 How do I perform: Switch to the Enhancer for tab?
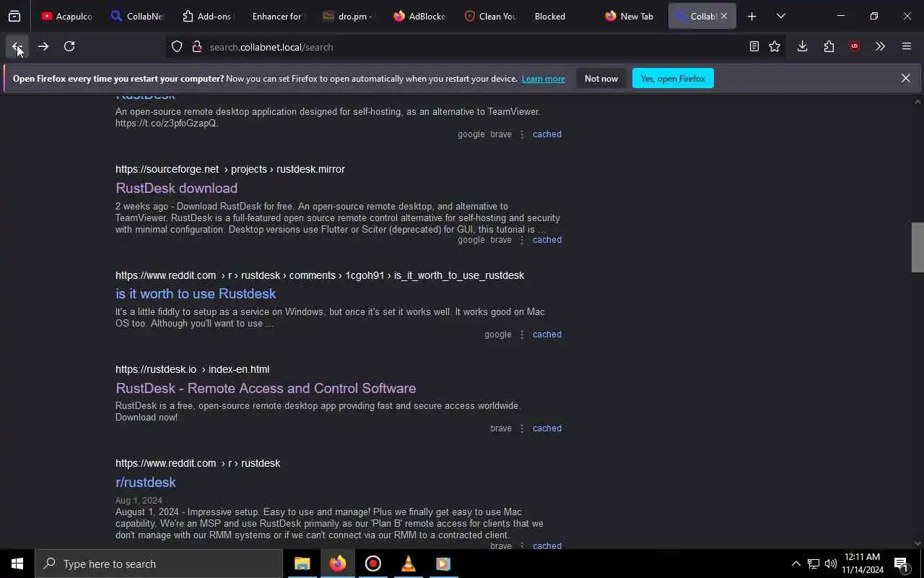pyautogui.click(x=279, y=16)
